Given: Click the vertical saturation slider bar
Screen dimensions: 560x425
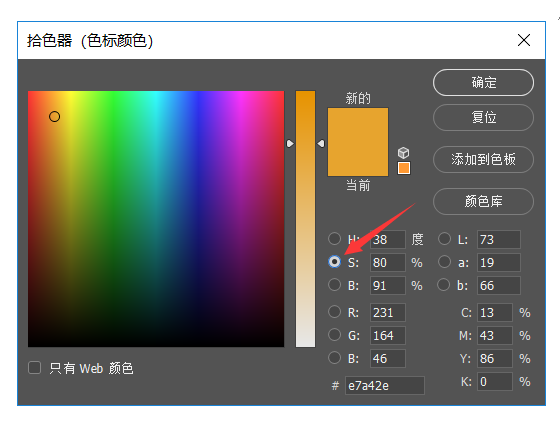Looking at the screenshot, I should (305, 219).
